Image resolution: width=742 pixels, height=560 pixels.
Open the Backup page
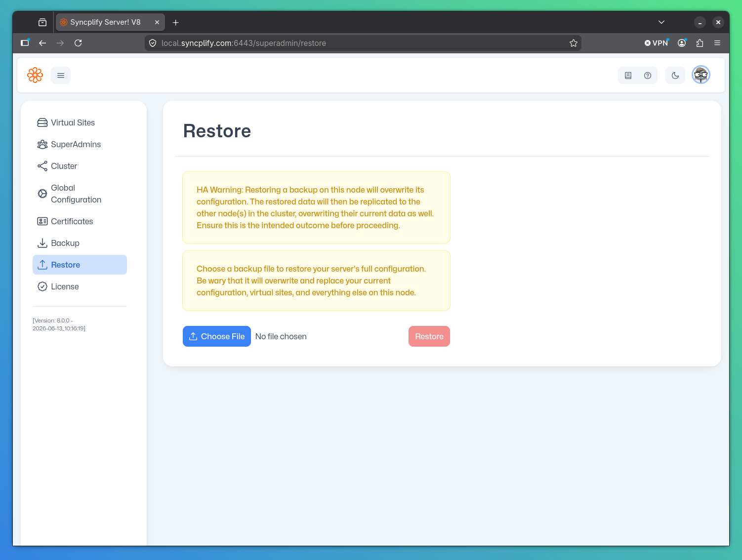(x=80, y=243)
